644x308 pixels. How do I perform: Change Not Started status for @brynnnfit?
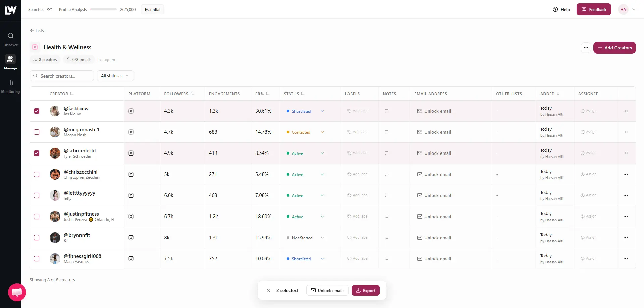305,238
